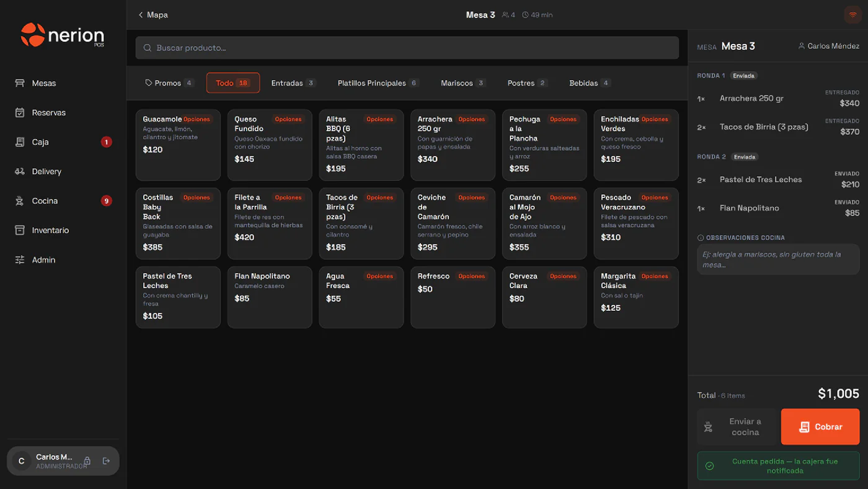Add Flan Napolitano product card
The height and width of the screenshot is (489, 868).
pyautogui.click(x=270, y=297)
